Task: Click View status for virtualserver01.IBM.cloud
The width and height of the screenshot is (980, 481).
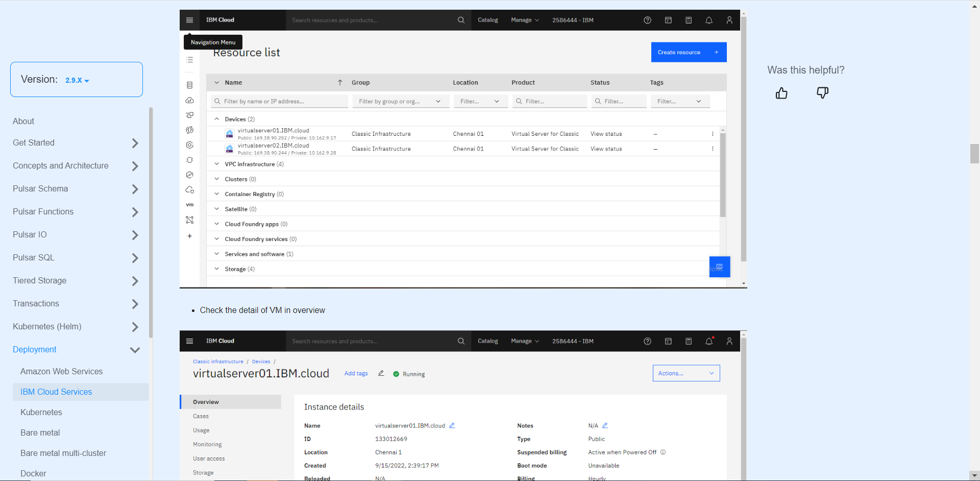Action: tap(606, 134)
